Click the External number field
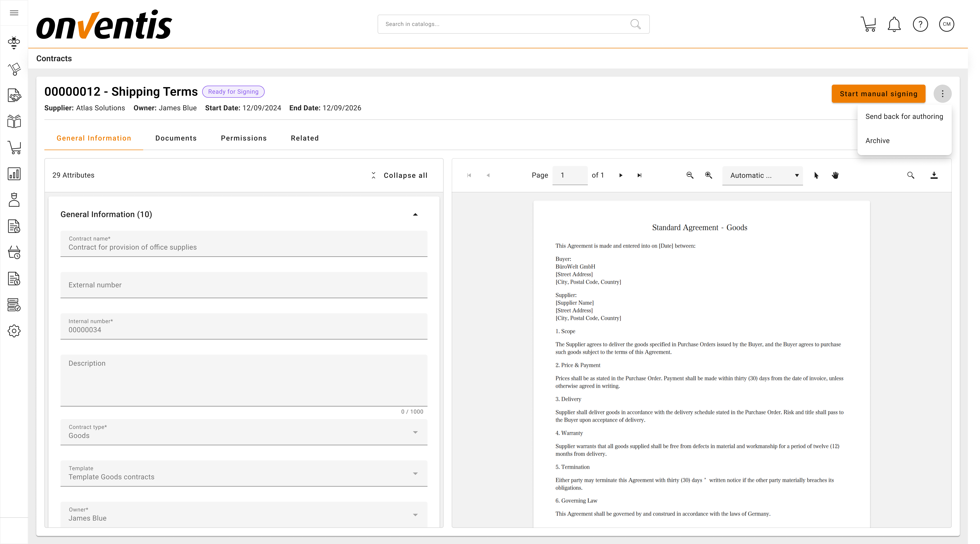 [243, 285]
